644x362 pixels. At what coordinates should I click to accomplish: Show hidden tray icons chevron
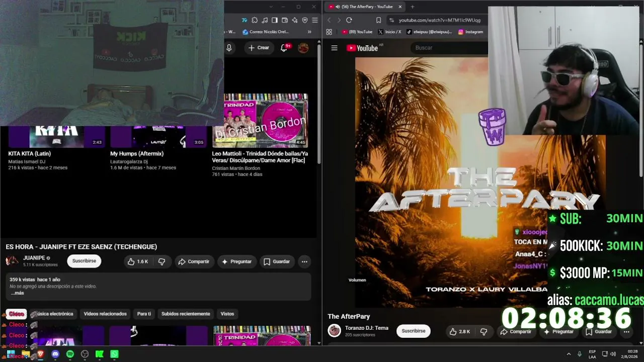point(569,354)
